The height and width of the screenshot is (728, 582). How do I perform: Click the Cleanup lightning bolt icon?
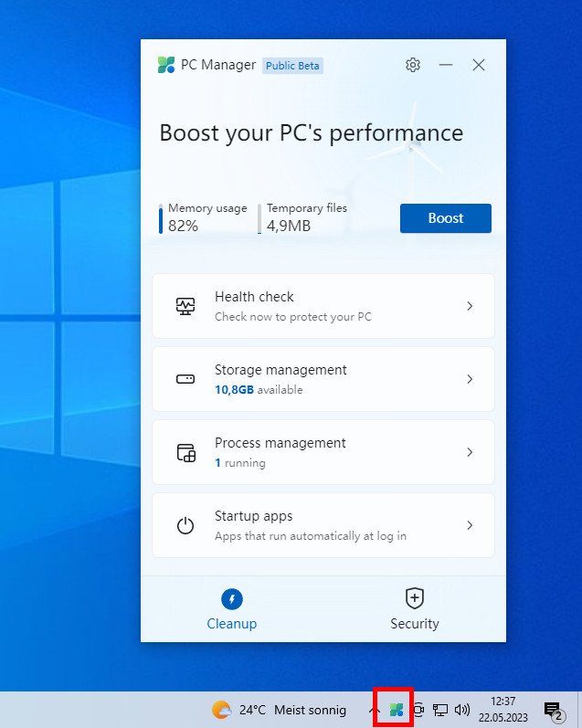pyautogui.click(x=232, y=599)
